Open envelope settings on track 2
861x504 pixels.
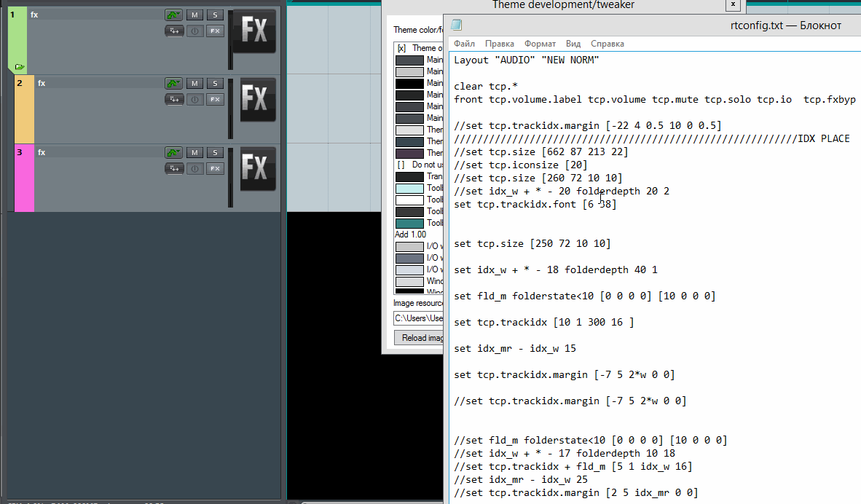(173, 84)
